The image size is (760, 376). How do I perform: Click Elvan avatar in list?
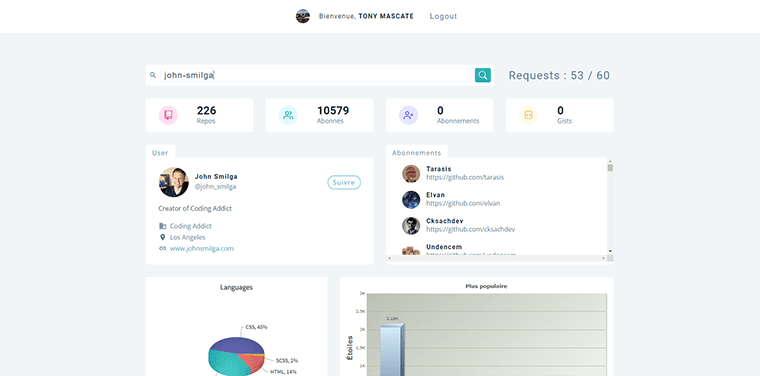tap(411, 200)
